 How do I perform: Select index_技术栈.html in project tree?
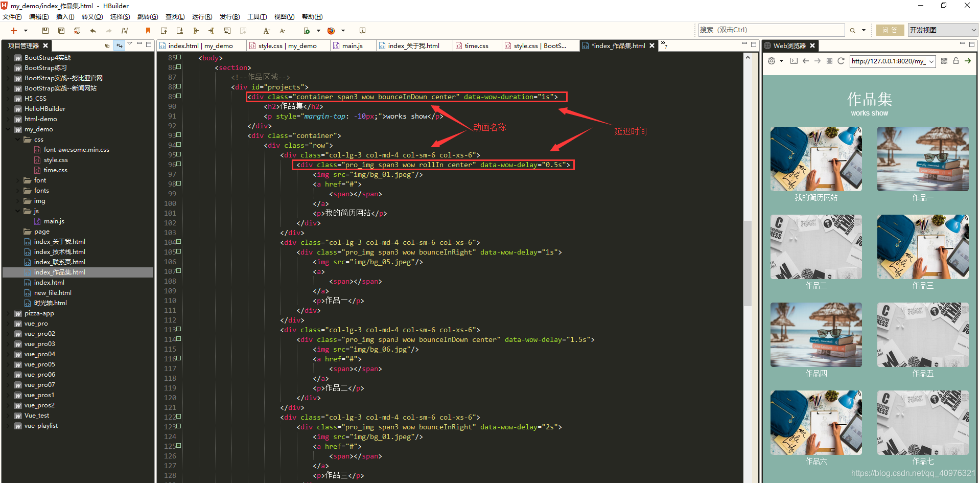click(59, 252)
